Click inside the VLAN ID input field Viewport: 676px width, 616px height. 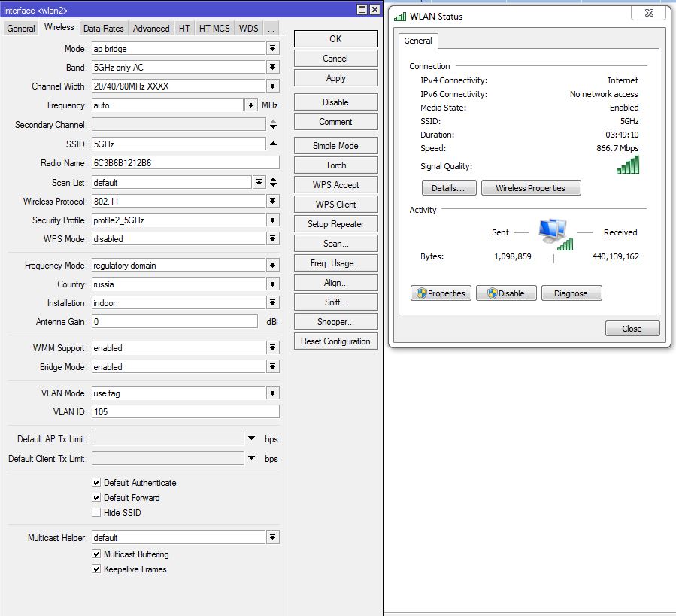click(x=184, y=411)
